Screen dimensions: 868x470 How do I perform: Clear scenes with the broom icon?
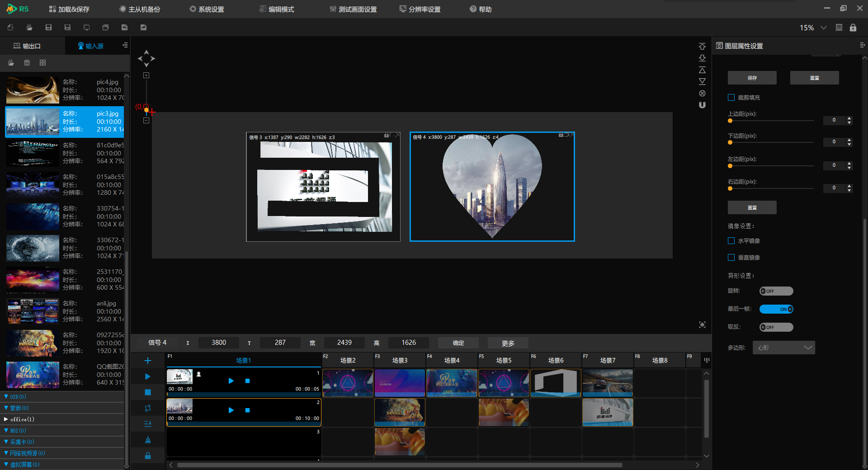(x=148, y=440)
